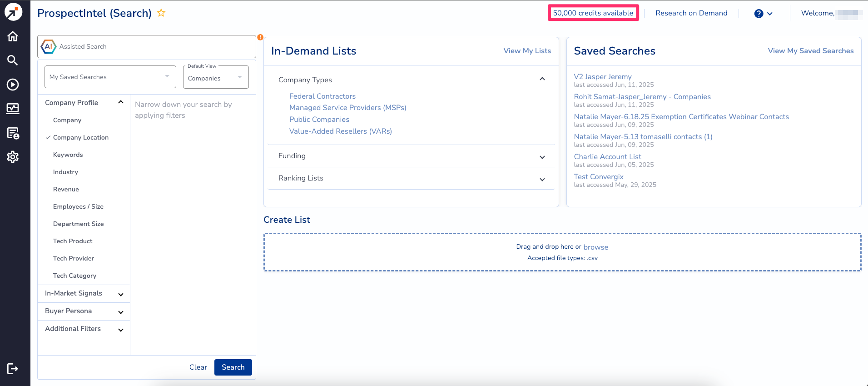Viewport: 868px width, 386px height.
Task: Open the Default View Companies dropdown
Action: click(216, 77)
